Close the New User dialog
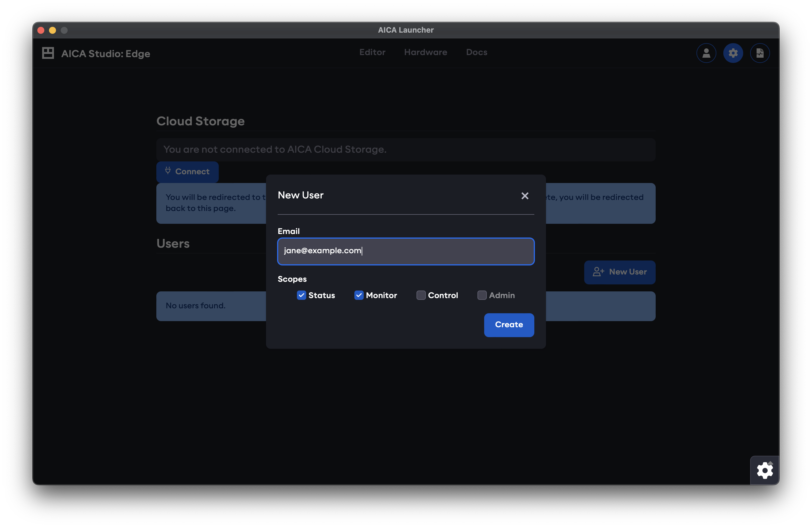The image size is (812, 528). click(x=525, y=196)
